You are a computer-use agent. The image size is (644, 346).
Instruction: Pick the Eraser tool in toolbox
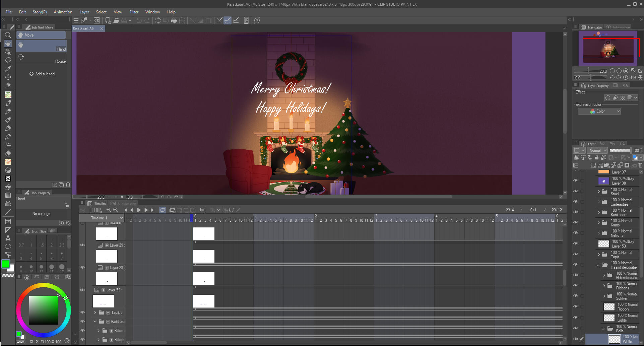tap(8, 153)
